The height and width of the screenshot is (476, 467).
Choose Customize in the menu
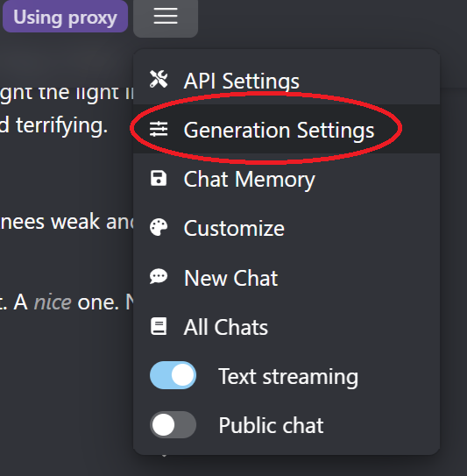pos(287,227)
